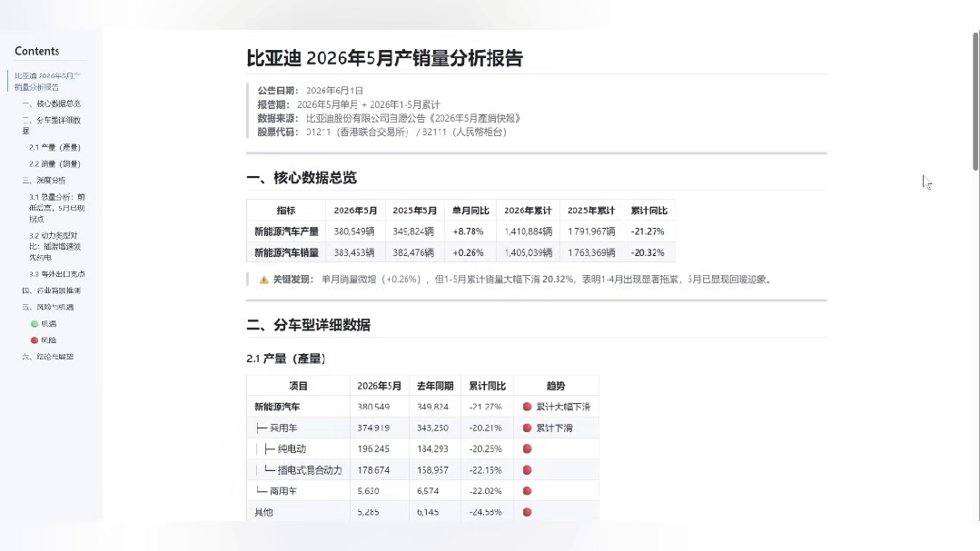Click the 去年同期 column header
This screenshot has width=980, height=551.
pos(435,386)
